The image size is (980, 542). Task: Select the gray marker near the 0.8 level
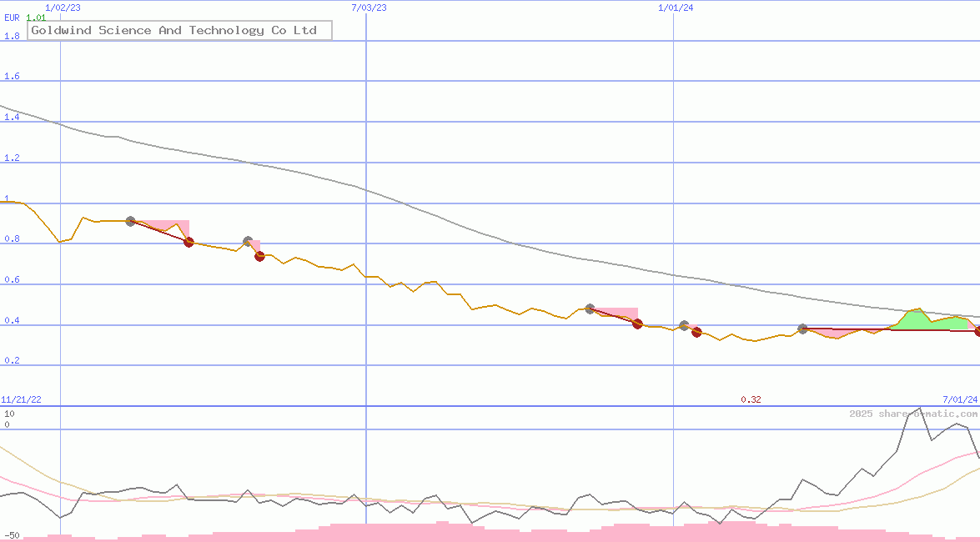247,240
